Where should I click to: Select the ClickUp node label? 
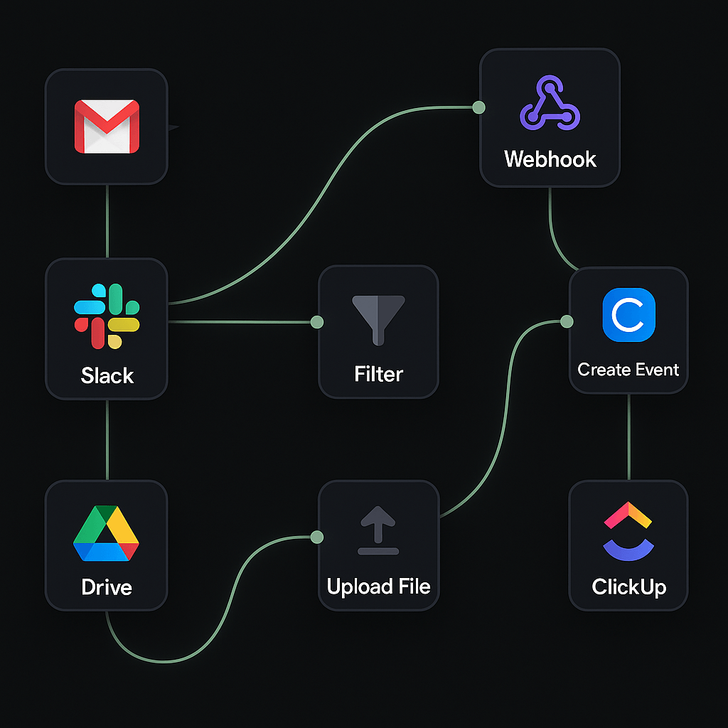[x=628, y=587]
